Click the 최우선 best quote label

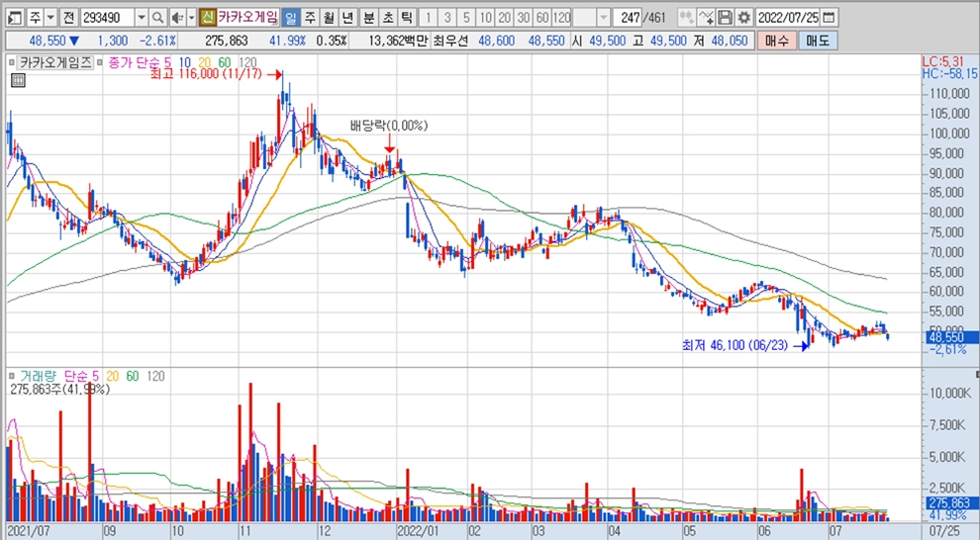pyautogui.click(x=450, y=42)
